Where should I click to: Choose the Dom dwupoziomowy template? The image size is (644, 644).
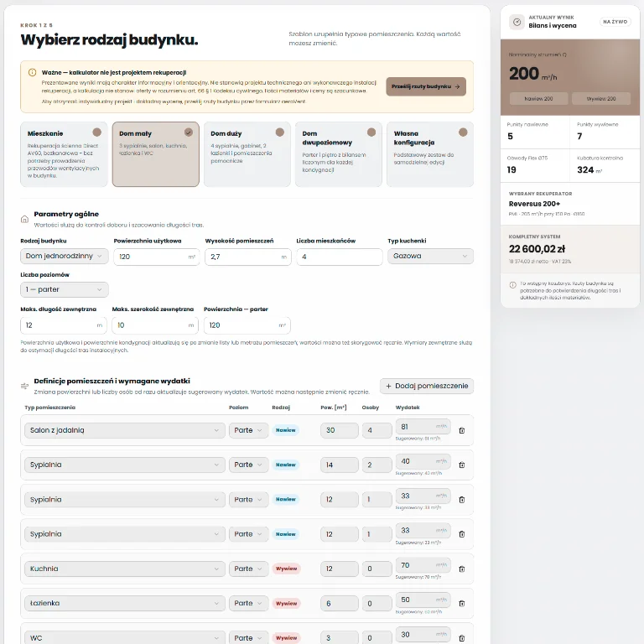point(339,154)
